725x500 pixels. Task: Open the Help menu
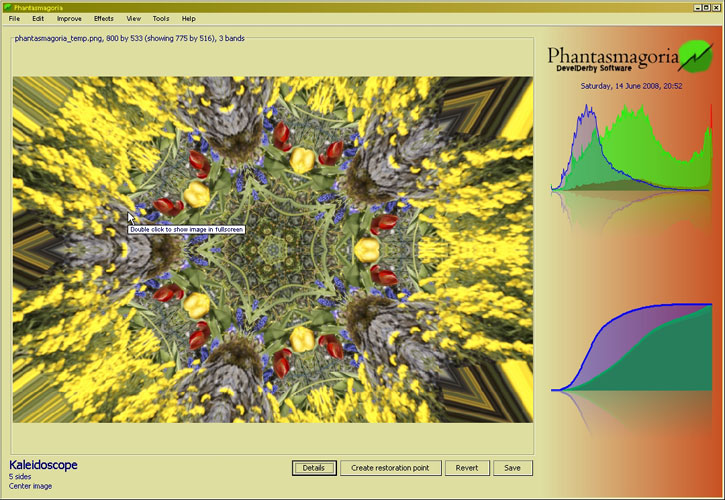(188, 19)
